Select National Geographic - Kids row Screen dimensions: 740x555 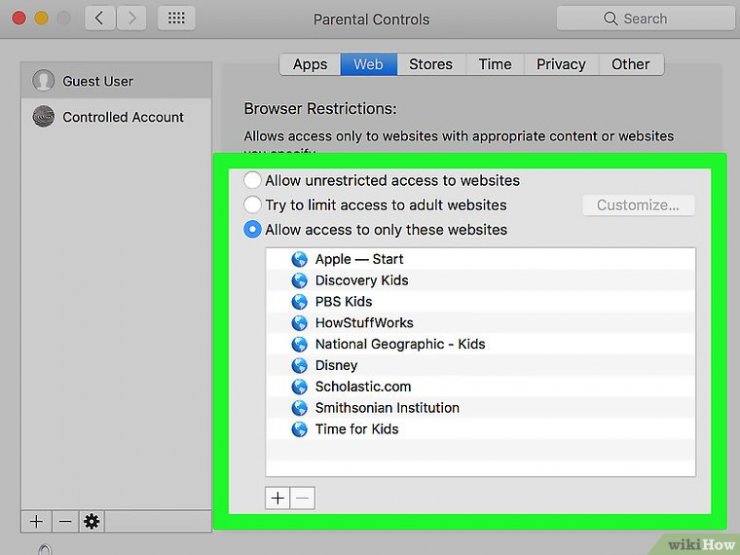tap(480, 344)
